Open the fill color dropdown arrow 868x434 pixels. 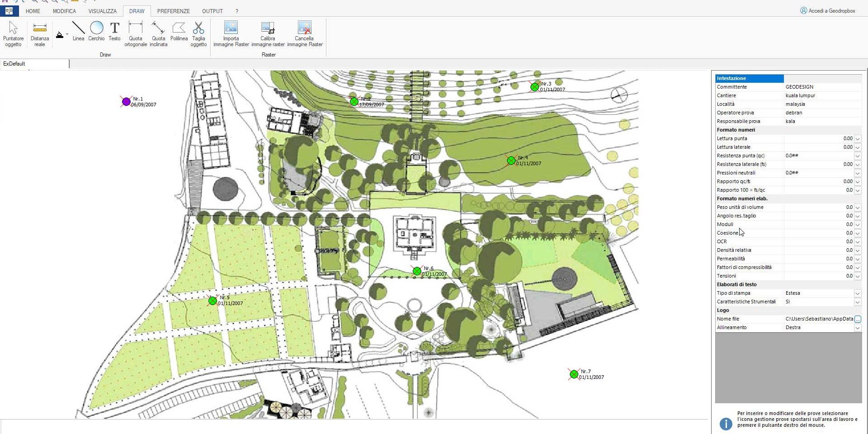[67, 34]
